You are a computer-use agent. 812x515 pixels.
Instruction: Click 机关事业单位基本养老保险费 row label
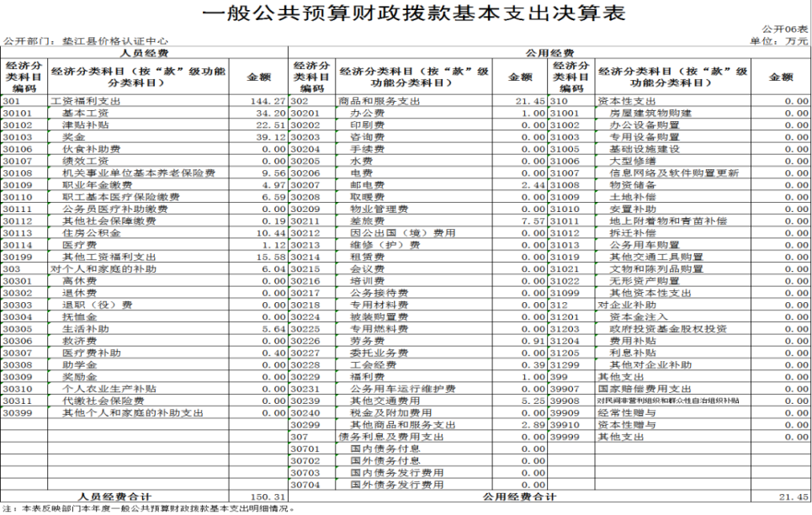pyautogui.click(x=139, y=173)
